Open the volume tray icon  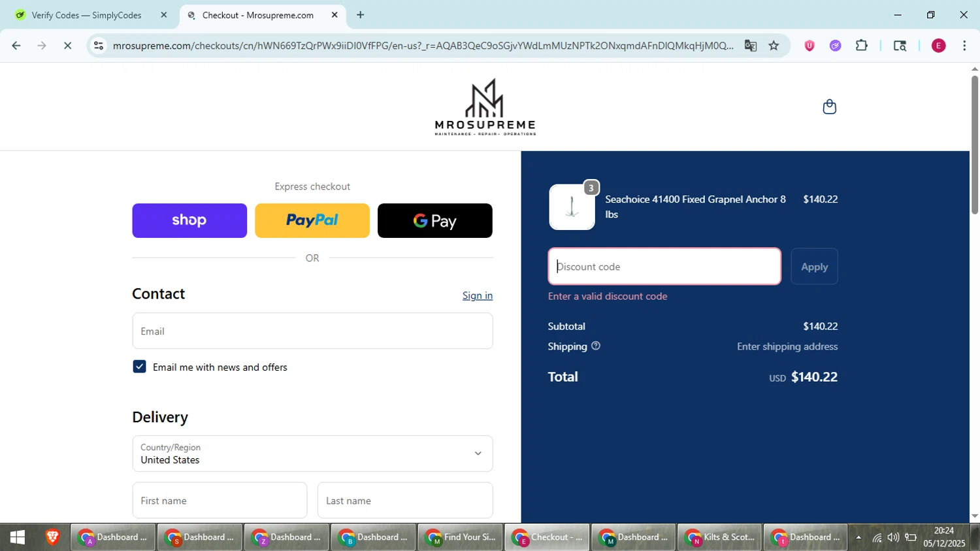(893, 538)
